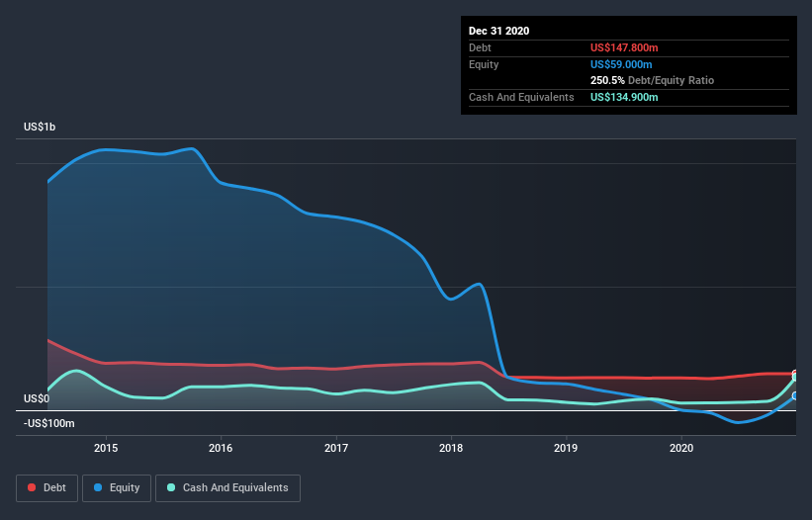
Task: Click the 2017 x-axis label
Action: coord(336,448)
